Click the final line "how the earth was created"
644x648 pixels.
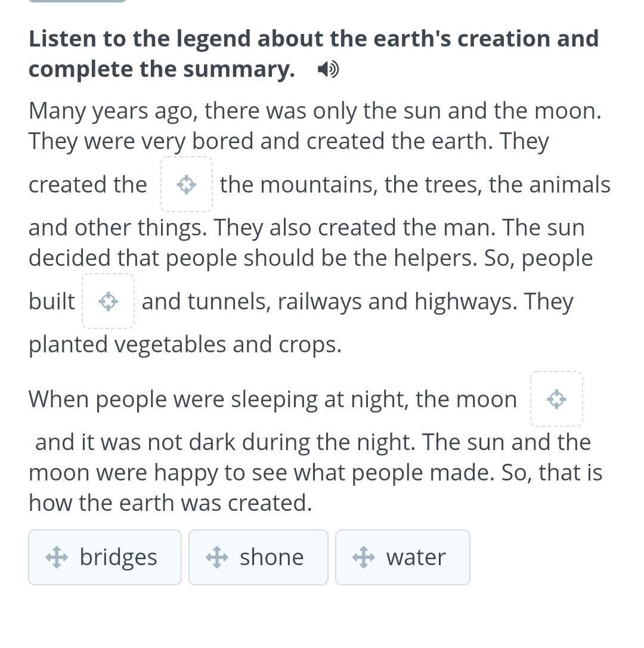click(x=170, y=503)
